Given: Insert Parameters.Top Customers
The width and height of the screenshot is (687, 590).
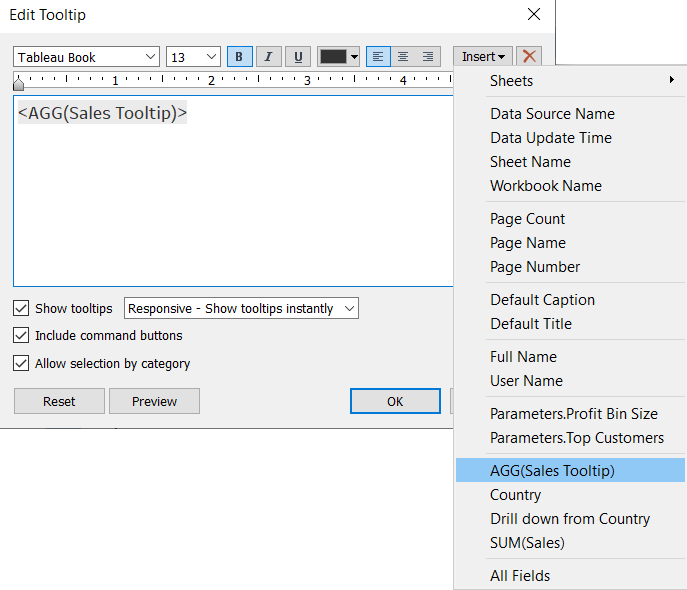Looking at the screenshot, I should [570, 438].
